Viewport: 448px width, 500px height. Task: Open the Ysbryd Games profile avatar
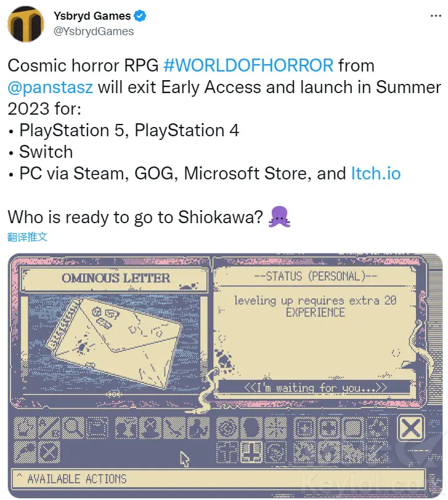[26, 24]
